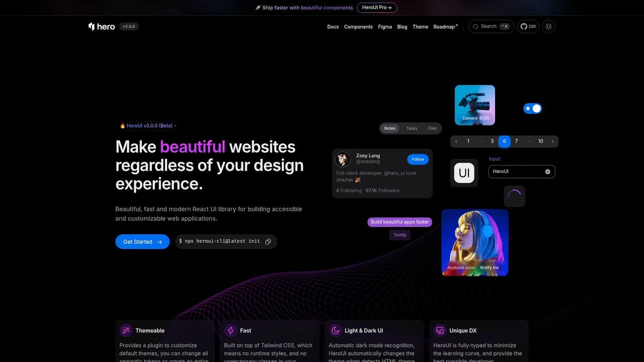This screenshot has height=362, width=644.
Task: Expand the HeroUI v3.0.0 Beta announcement
Action: [147, 126]
